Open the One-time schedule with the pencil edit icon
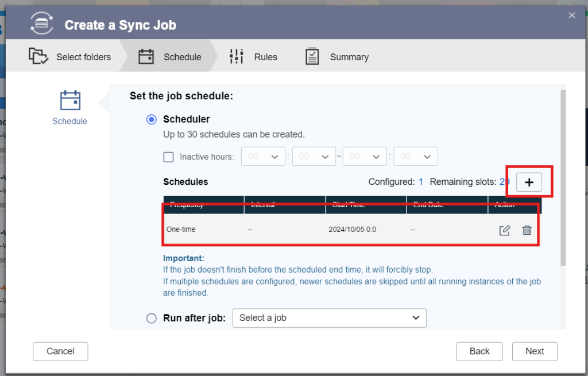The height and width of the screenshot is (376, 588). coord(505,230)
